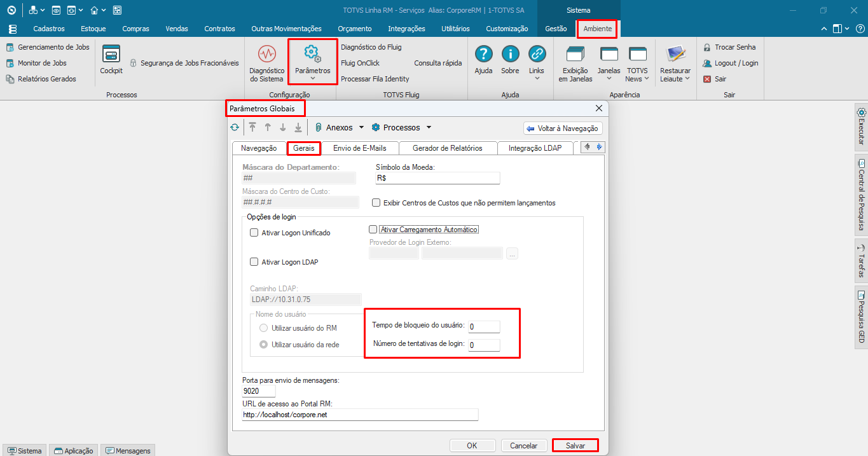
Task: Open the Estoque menu
Action: 93,29
